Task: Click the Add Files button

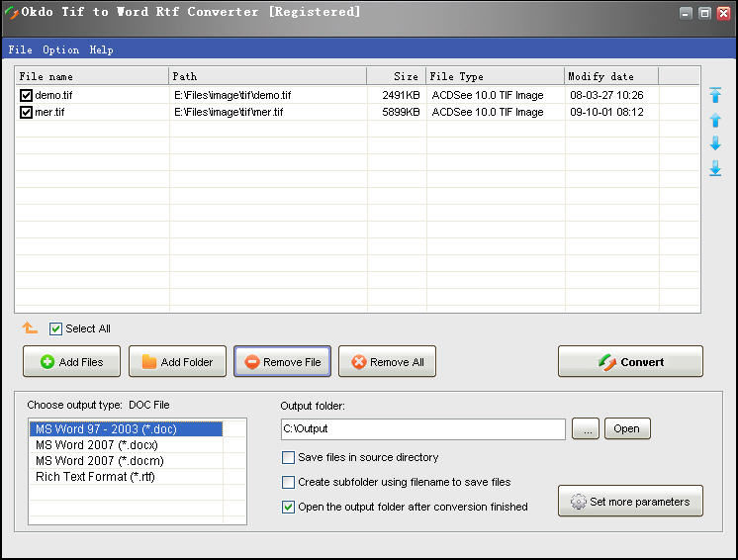Action: click(x=71, y=361)
